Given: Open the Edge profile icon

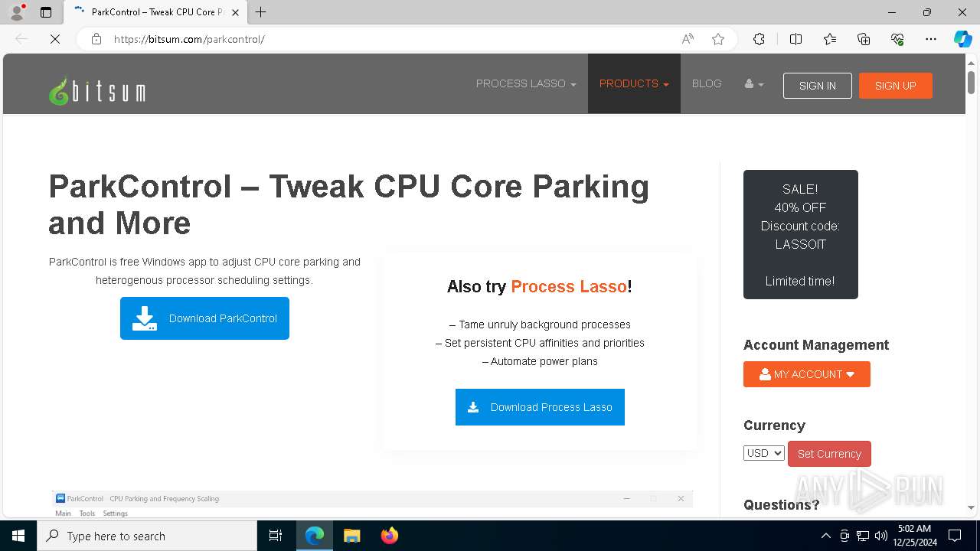Looking at the screenshot, I should tap(16, 12).
